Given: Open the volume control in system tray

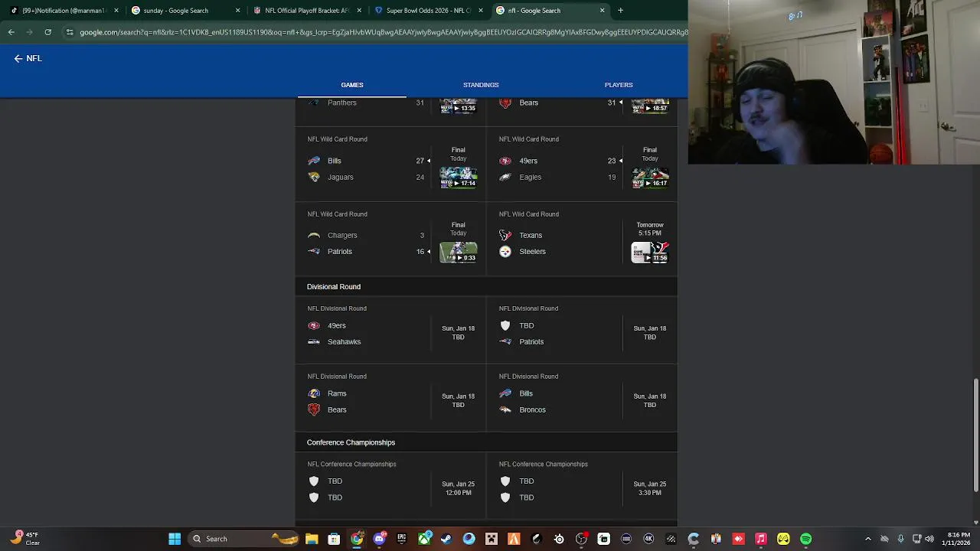Looking at the screenshot, I should click(x=929, y=539).
